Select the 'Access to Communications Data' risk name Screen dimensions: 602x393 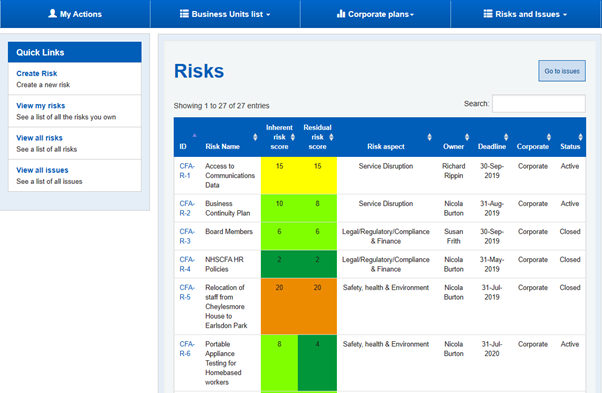230,175
